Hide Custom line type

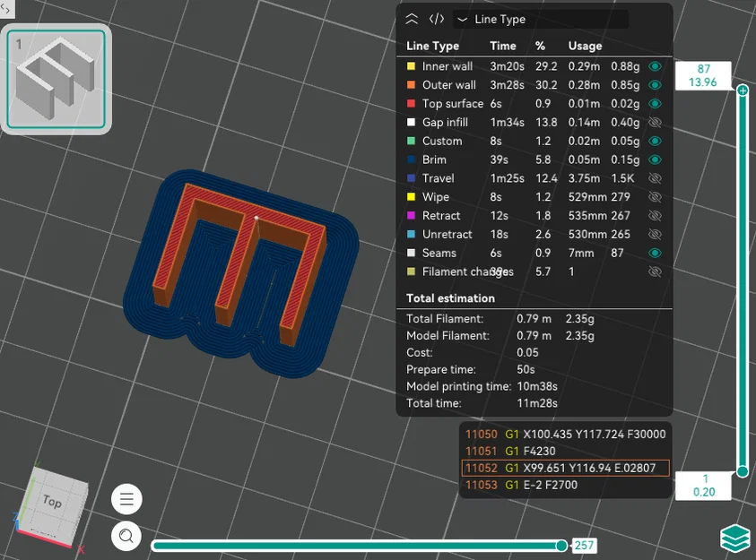655,141
